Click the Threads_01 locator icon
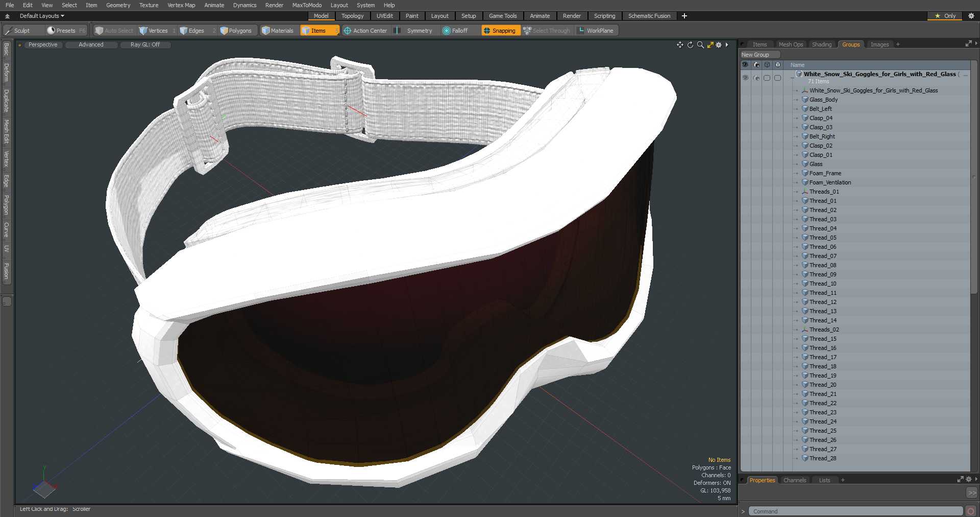 coord(805,192)
